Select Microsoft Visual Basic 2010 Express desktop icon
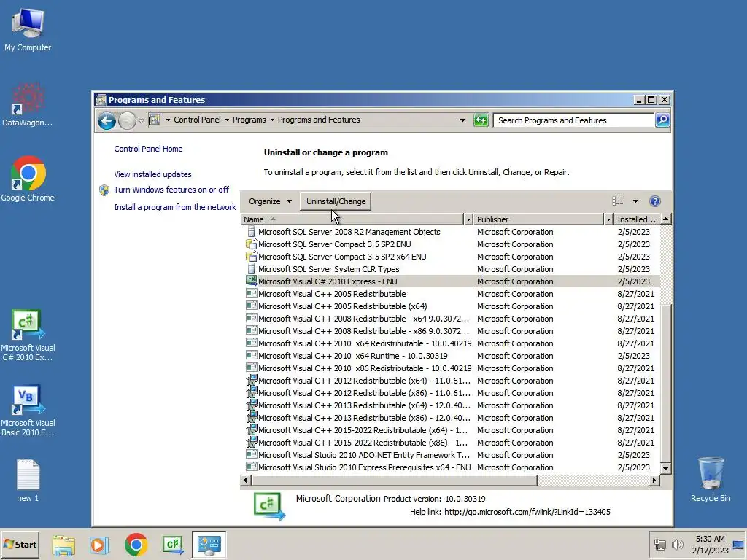Image resolution: width=747 pixels, height=560 pixels. (28, 410)
